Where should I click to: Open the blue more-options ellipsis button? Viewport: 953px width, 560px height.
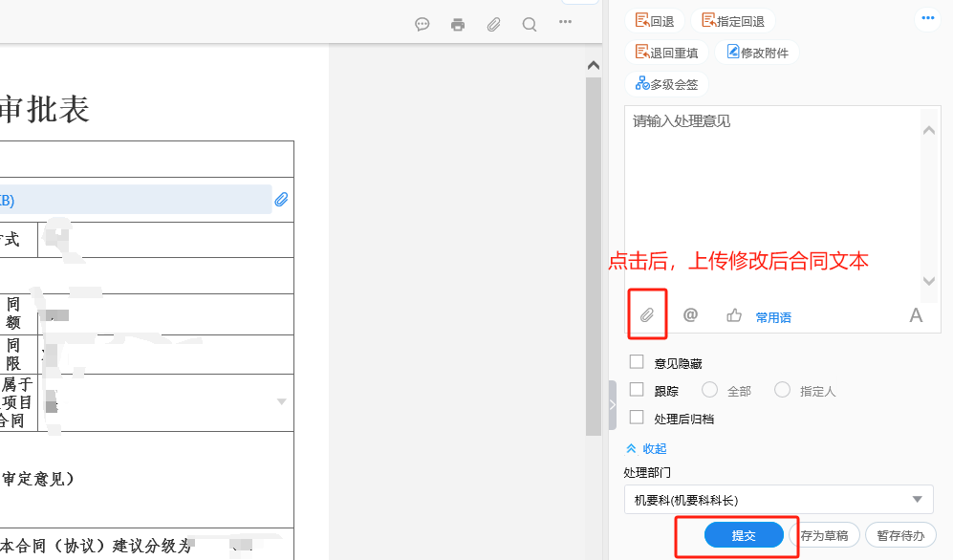click(926, 18)
